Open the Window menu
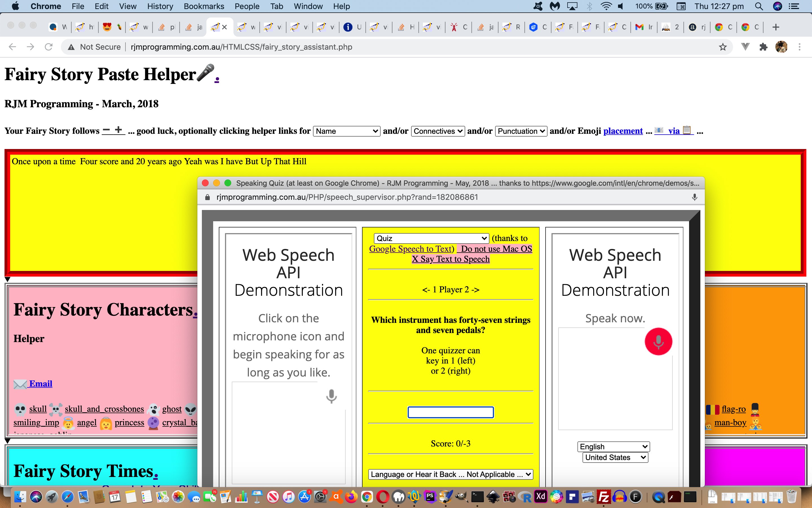The height and width of the screenshot is (508, 812). coord(308,6)
